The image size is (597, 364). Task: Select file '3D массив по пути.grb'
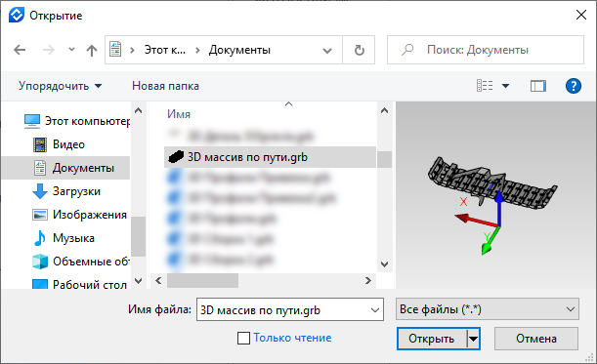pyautogui.click(x=270, y=157)
